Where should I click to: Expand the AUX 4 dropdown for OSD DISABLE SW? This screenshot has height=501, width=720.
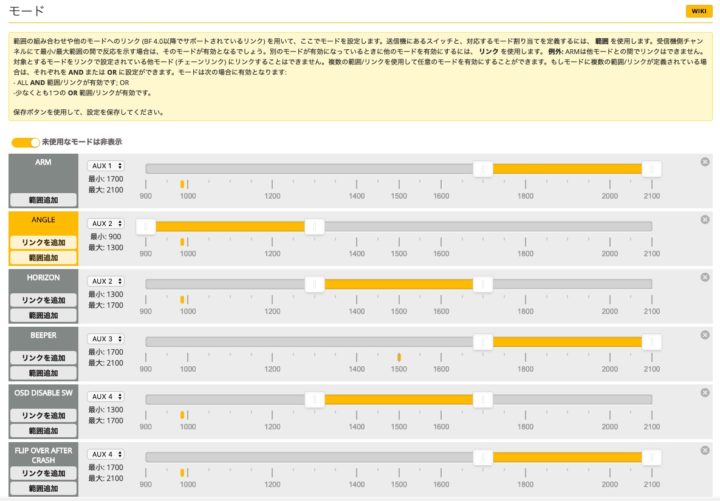[x=106, y=397]
